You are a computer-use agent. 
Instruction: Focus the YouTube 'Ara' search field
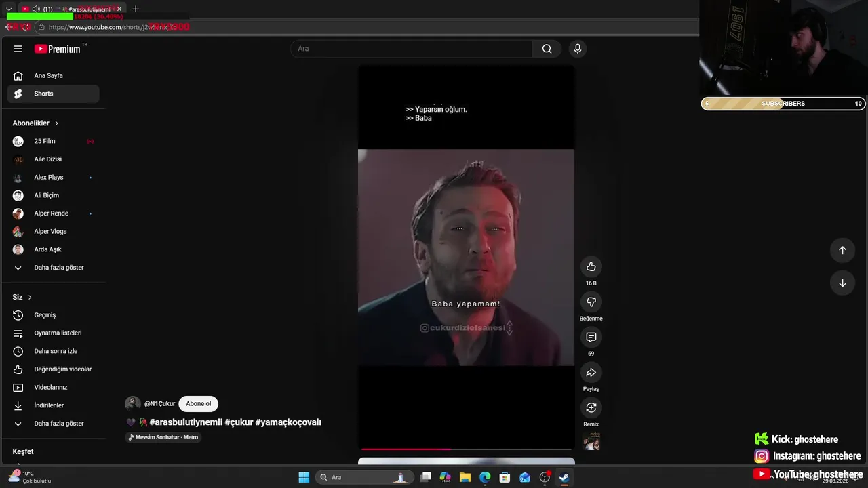point(412,49)
